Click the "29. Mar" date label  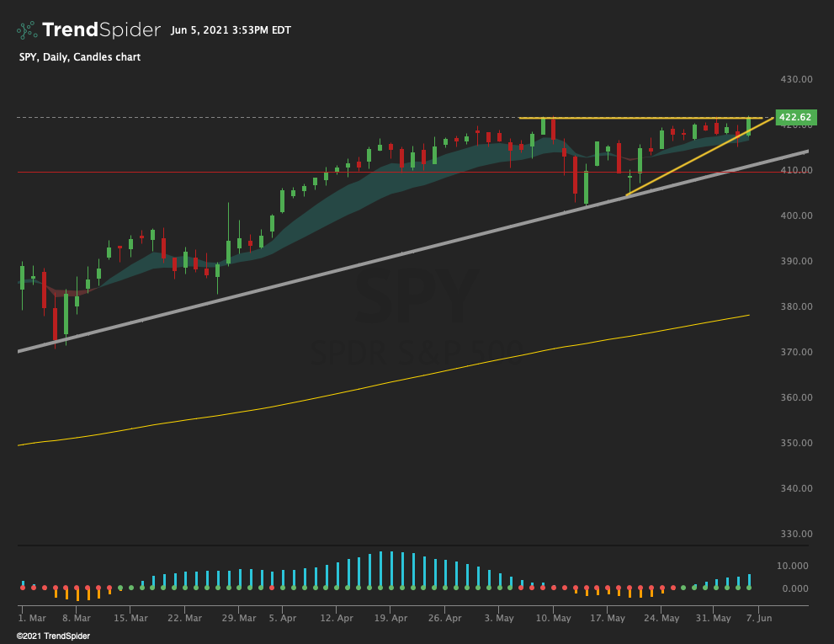pos(239,618)
